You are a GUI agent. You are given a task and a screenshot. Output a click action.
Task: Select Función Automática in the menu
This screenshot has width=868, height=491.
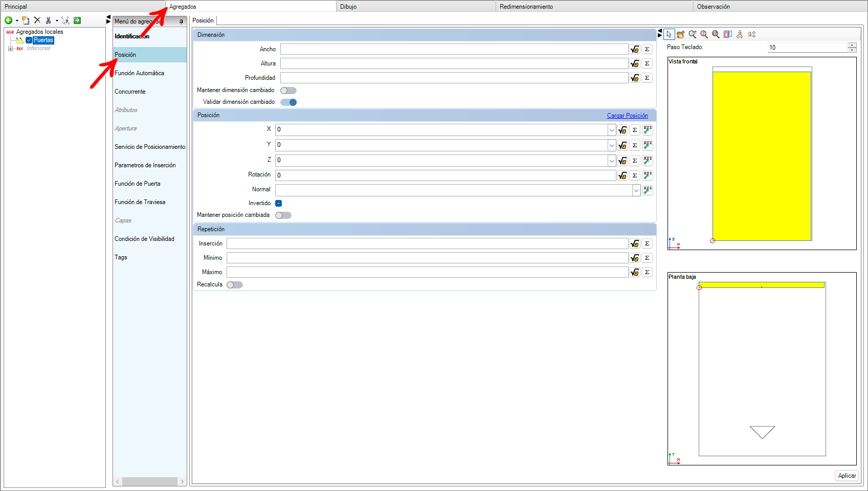[150, 73]
